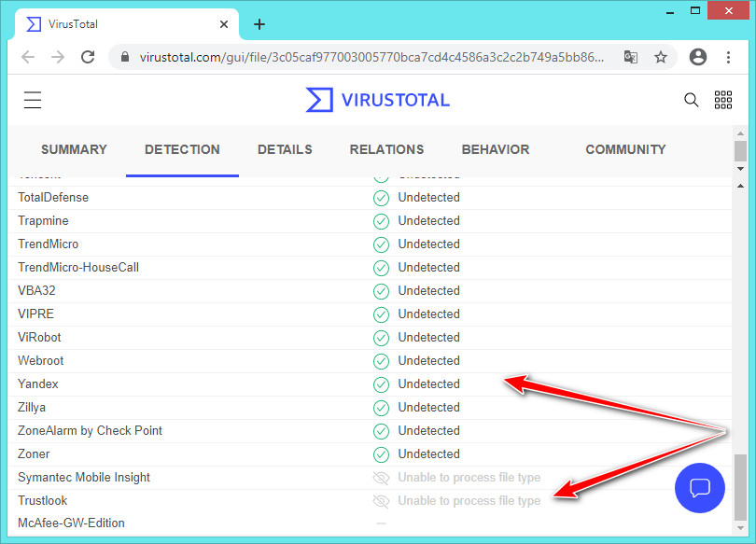Click the VirusTotal tab favicon
Screen dimensions: 756x544
[x=34, y=24]
